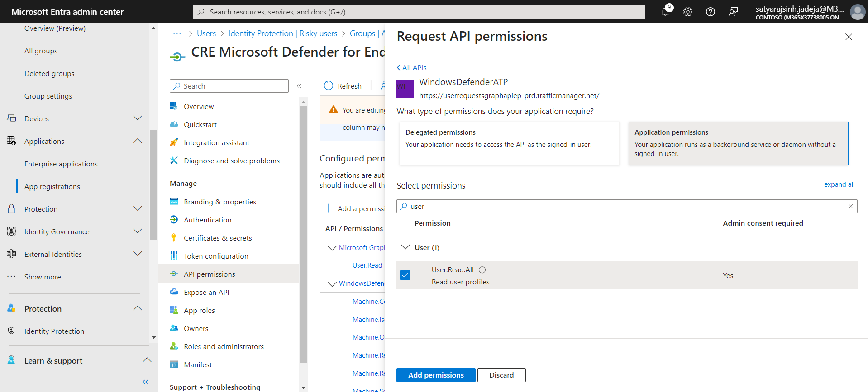Click the Refresh circular arrow icon

[329, 85]
